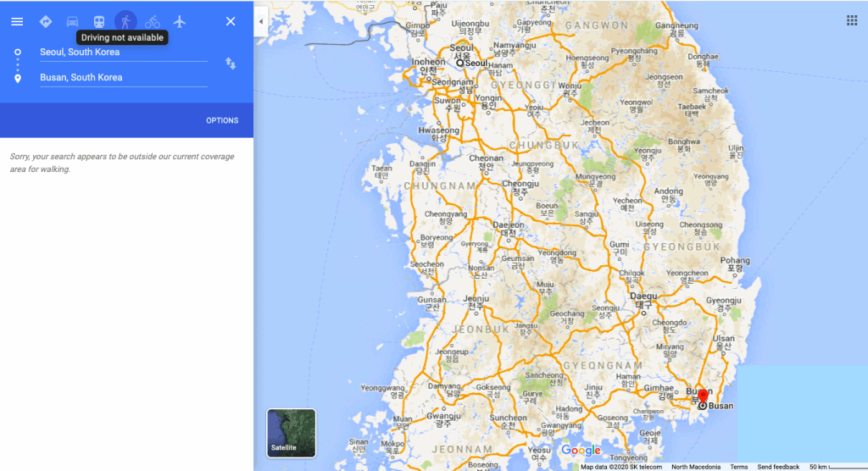Screen dimensions: 868x471
Task: Click the Send feedback link
Action: pos(778,467)
